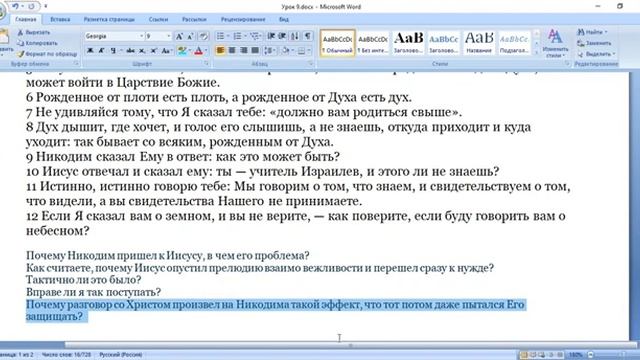
Task: Open Font dialog launcher
Action: (x=206, y=64)
